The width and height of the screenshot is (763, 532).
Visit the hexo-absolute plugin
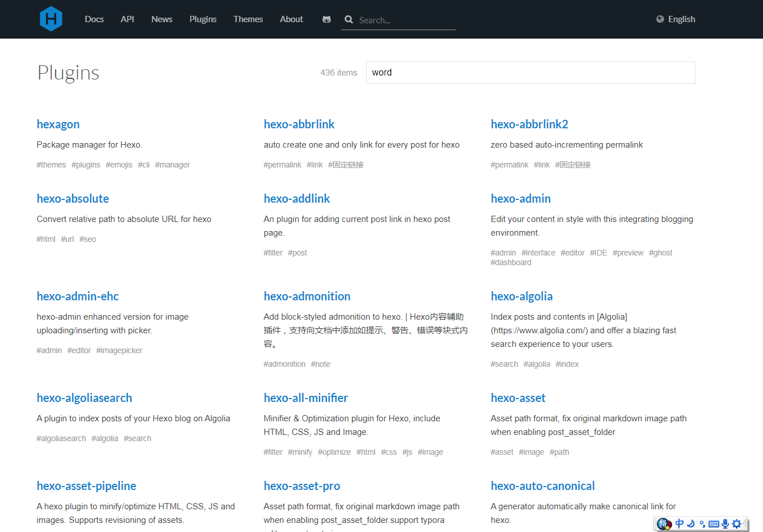point(73,199)
